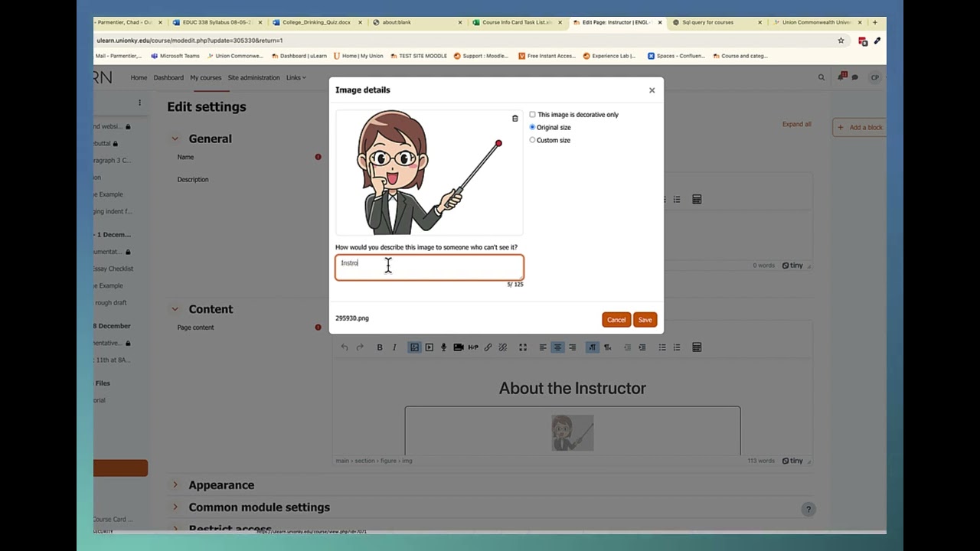Open the Links dropdown in navigation
Image resolution: width=980 pixels, height=551 pixels.
click(296, 77)
